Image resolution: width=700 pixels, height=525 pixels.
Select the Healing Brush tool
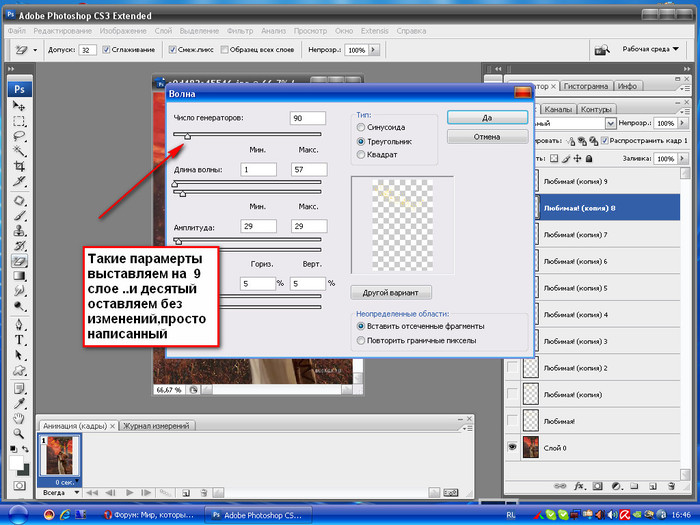(x=19, y=200)
